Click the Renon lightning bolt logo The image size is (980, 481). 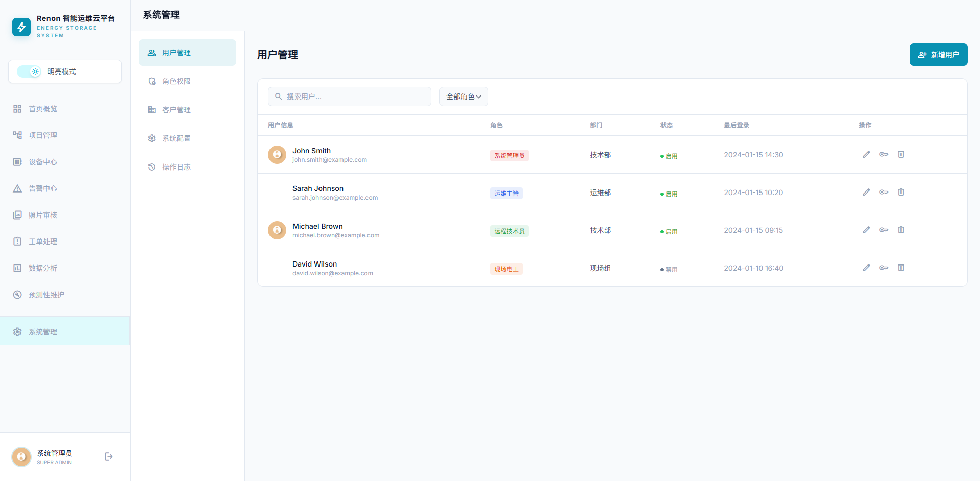(21, 27)
